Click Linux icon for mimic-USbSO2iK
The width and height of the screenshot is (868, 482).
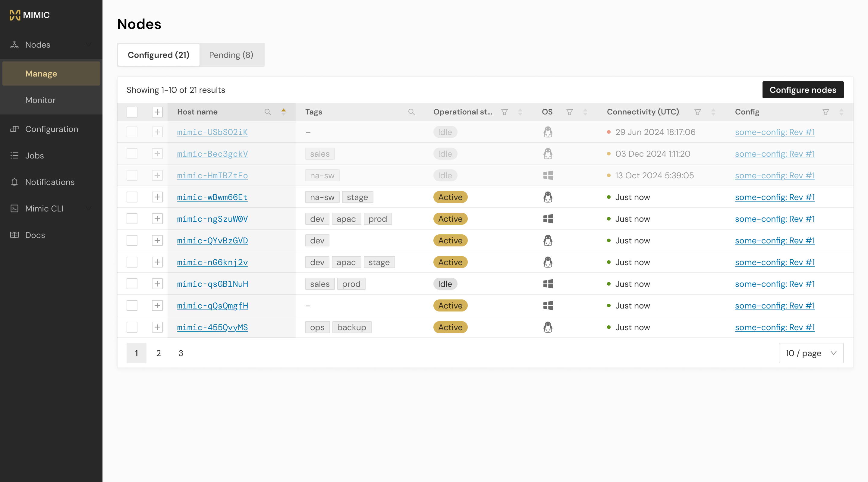[x=548, y=132]
